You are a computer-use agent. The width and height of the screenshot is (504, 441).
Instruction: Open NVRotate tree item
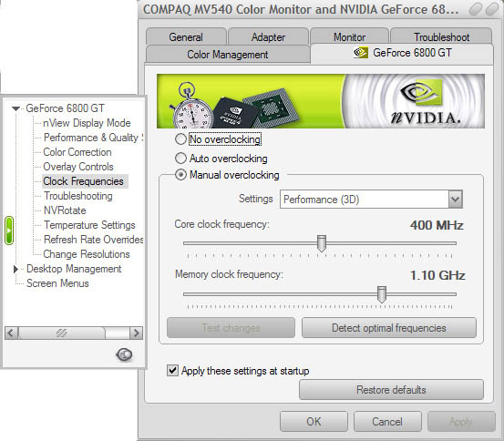(65, 210)
